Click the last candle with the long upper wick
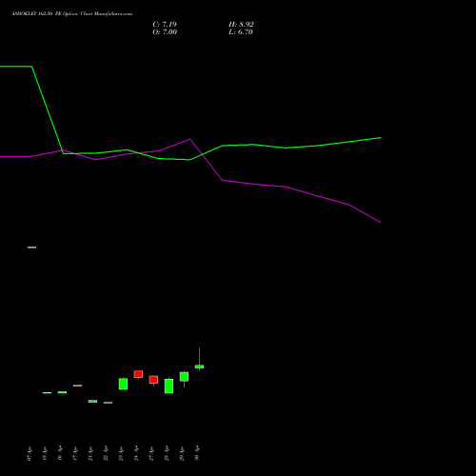 point(199,367)
